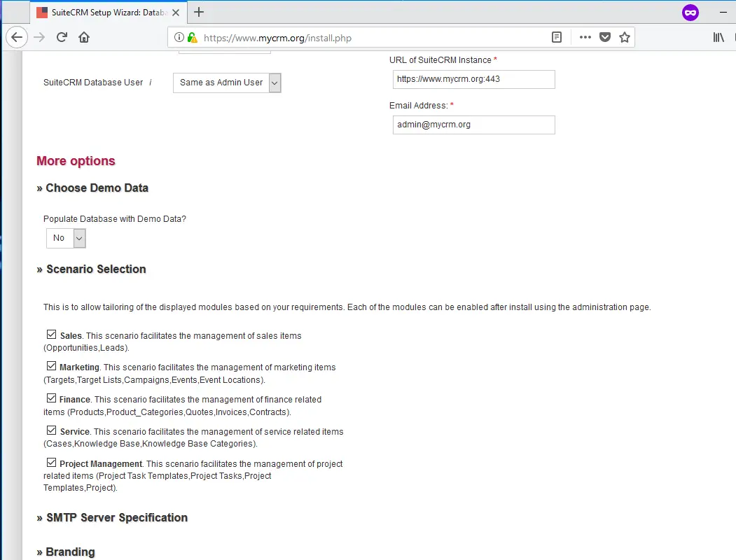Viewport: 736px width, 560px height.
Task: Open a new browser tab
Action: 199,12
